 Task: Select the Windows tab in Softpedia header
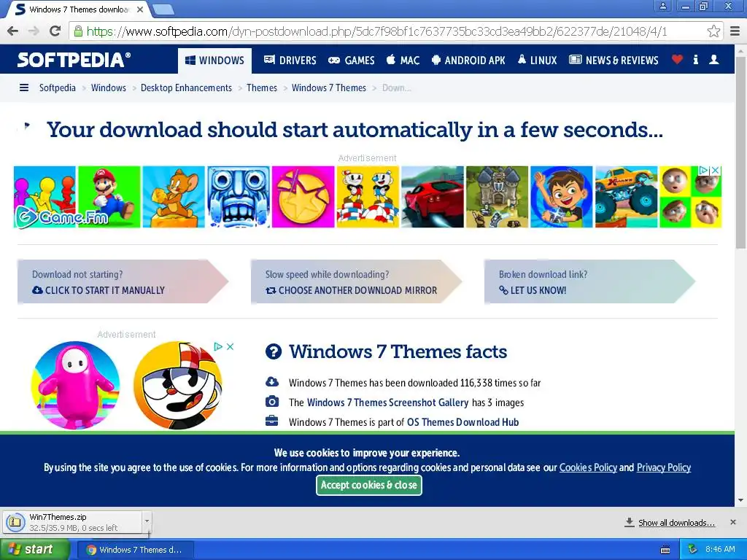pyautogui.click(x=215, y=61)
